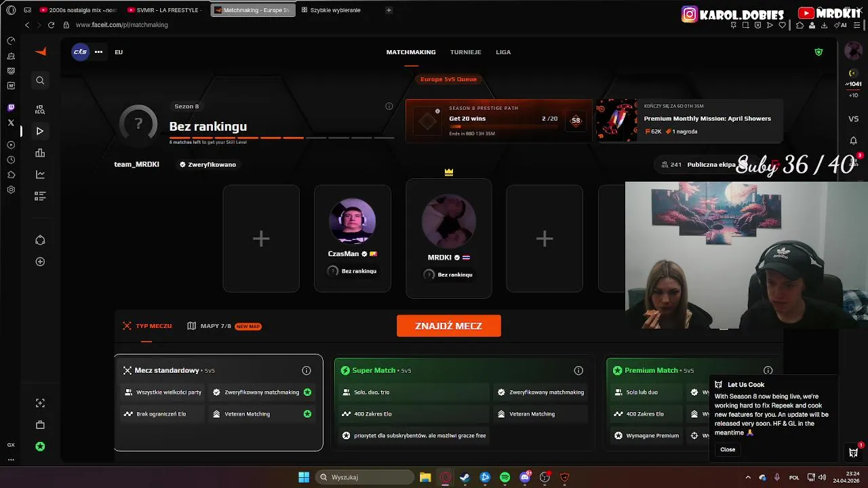This screenshot has width=868, height=488.
Task: Show info for Premium Match
Action: [x=768, y=371]
